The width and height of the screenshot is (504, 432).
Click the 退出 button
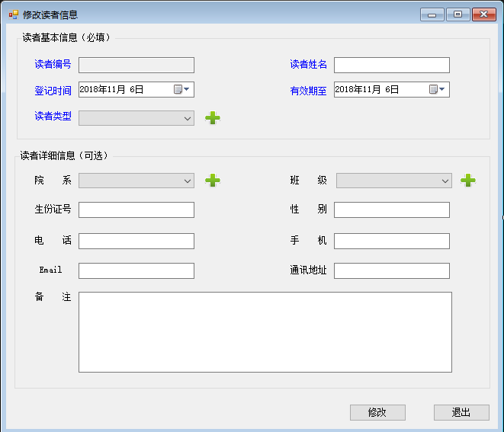[461, 412]
